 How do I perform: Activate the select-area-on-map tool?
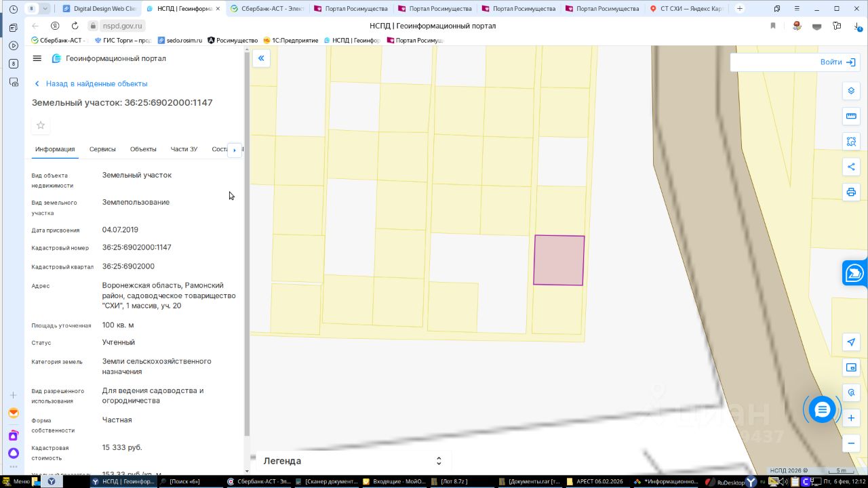pyautogui.click(x=851, y=142)
